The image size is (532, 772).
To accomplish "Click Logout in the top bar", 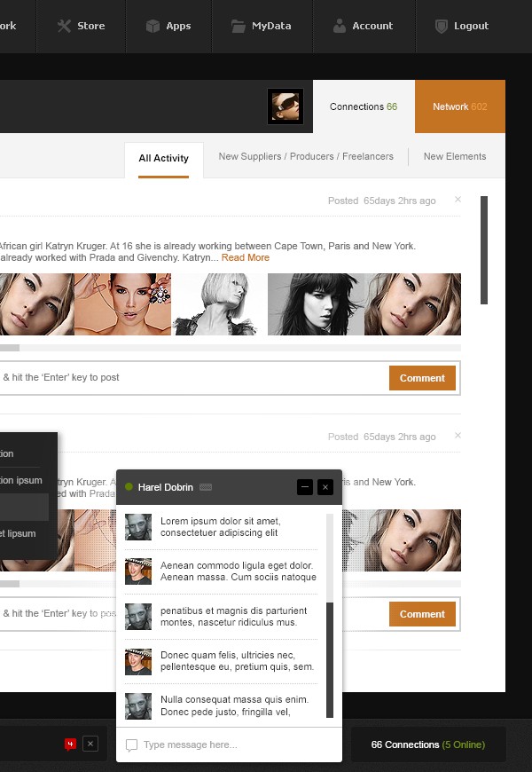I will tap(463, 26).
